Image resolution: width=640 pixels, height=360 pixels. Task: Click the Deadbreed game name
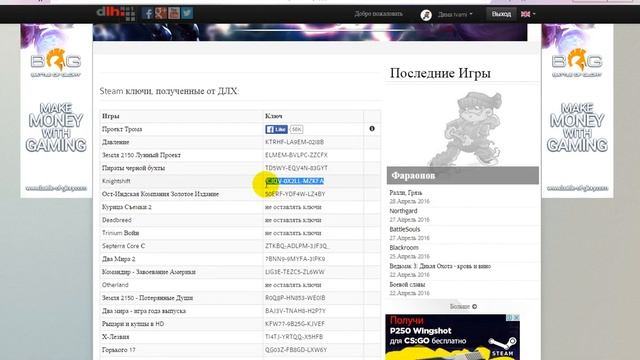pos(117,220)
